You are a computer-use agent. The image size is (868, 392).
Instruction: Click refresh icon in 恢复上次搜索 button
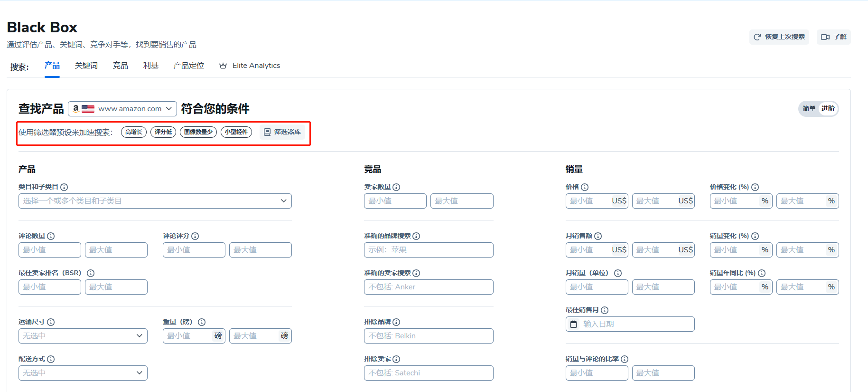pos(757,37)
